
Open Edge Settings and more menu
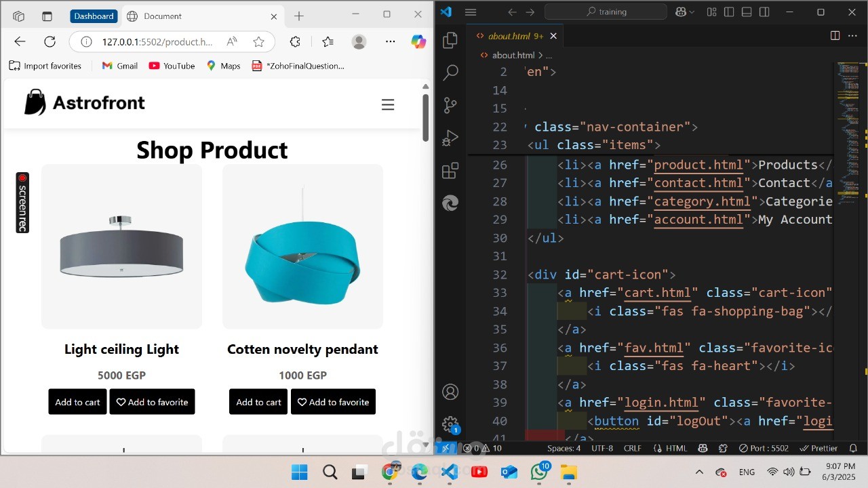click(390, 41)
